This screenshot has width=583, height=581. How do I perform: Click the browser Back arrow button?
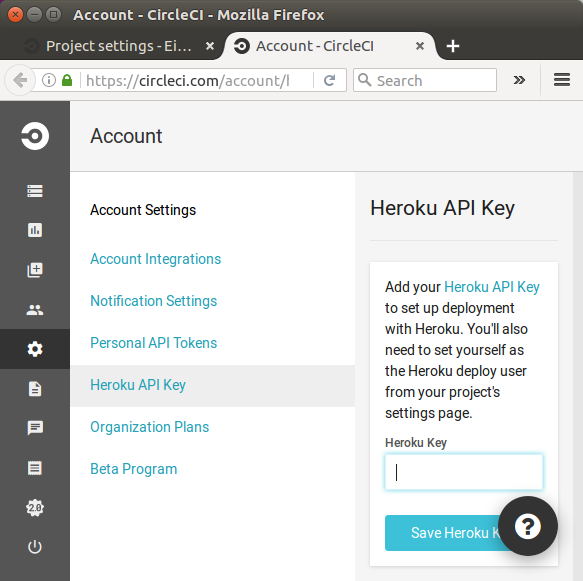20,80
